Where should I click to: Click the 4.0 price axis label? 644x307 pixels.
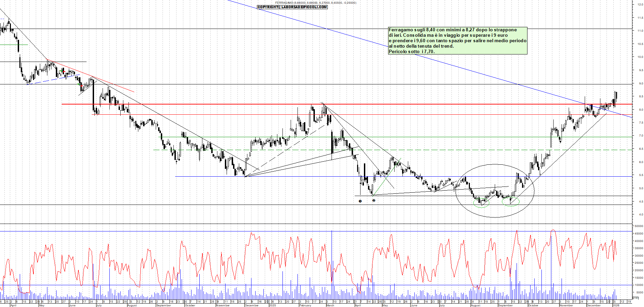pyautogui.click(x=641, y=214)
